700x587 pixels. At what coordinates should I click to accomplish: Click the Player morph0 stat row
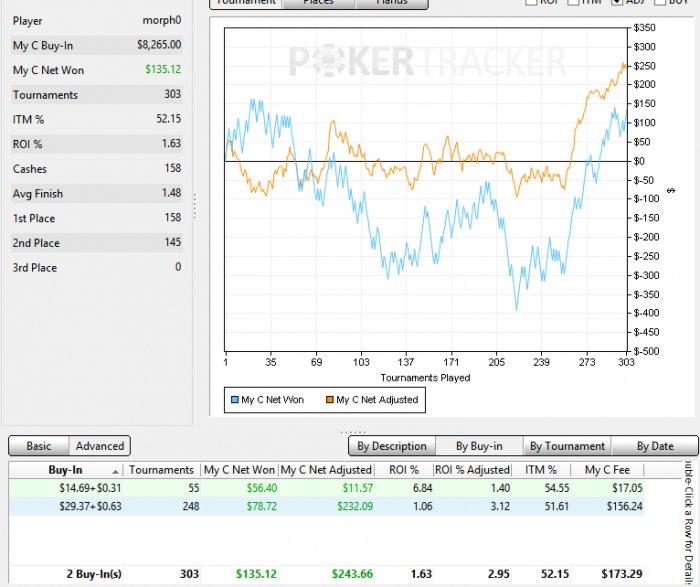click(97, 21)
